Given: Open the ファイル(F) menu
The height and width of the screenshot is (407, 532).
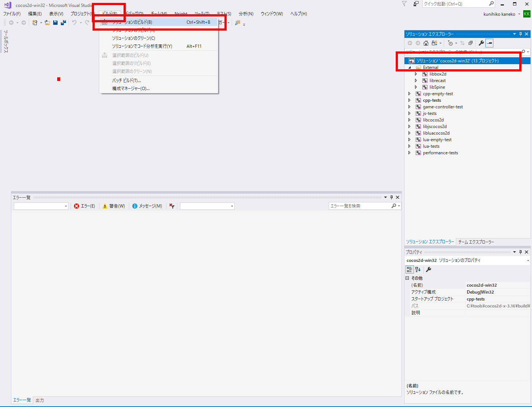Looking at the screenshot, I should 12,14.
